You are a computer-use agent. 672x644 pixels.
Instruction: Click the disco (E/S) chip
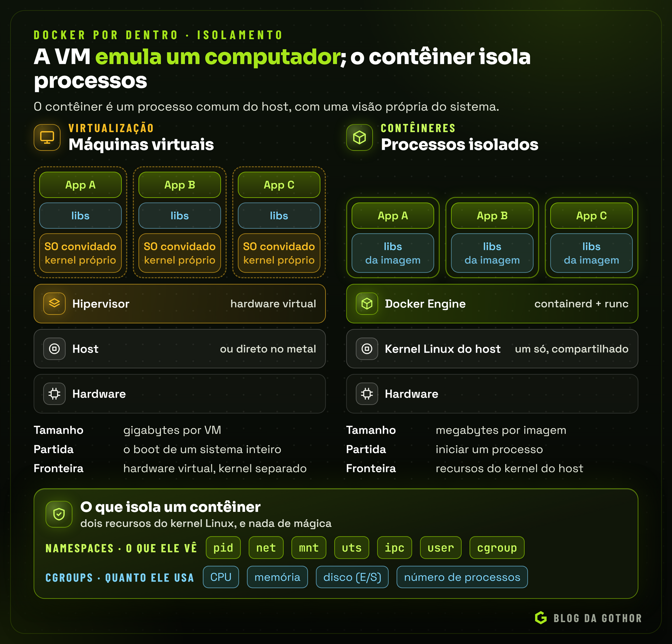(353, 577)
